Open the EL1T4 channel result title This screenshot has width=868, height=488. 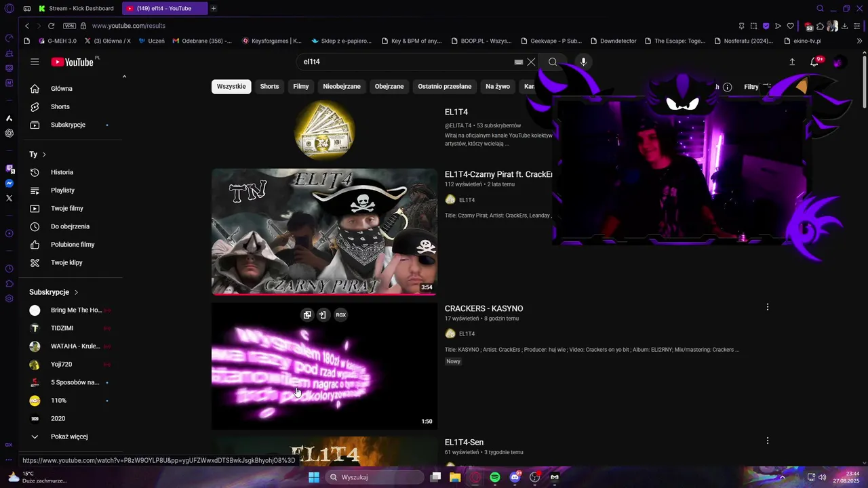[456, 112]
